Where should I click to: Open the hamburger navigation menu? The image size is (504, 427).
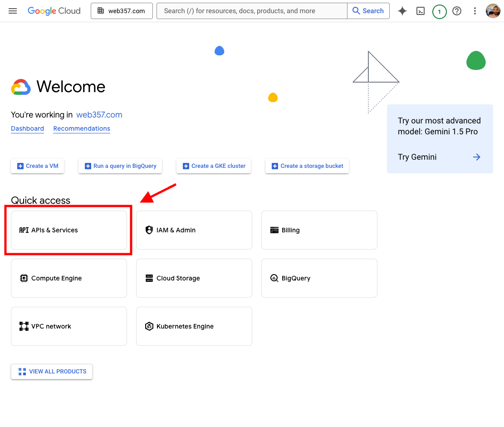pos(13,11)
